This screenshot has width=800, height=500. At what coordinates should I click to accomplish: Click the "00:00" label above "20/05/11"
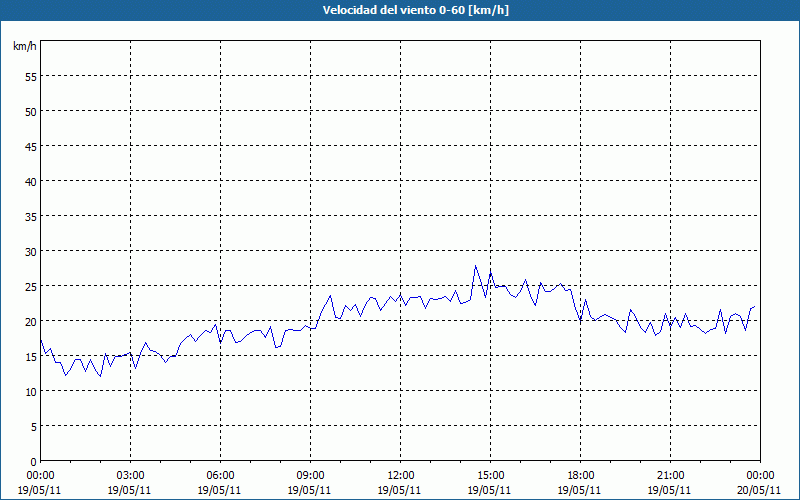point(760,476)
